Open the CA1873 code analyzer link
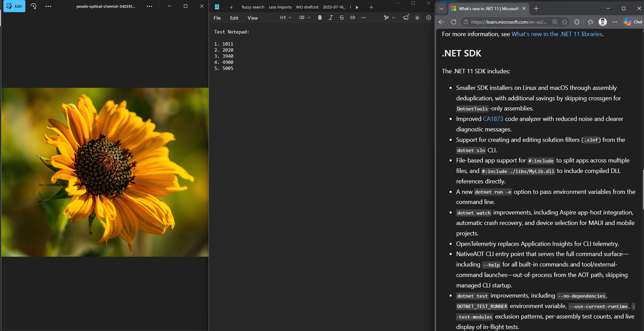644x331 pixels. [x=493, y=119]
